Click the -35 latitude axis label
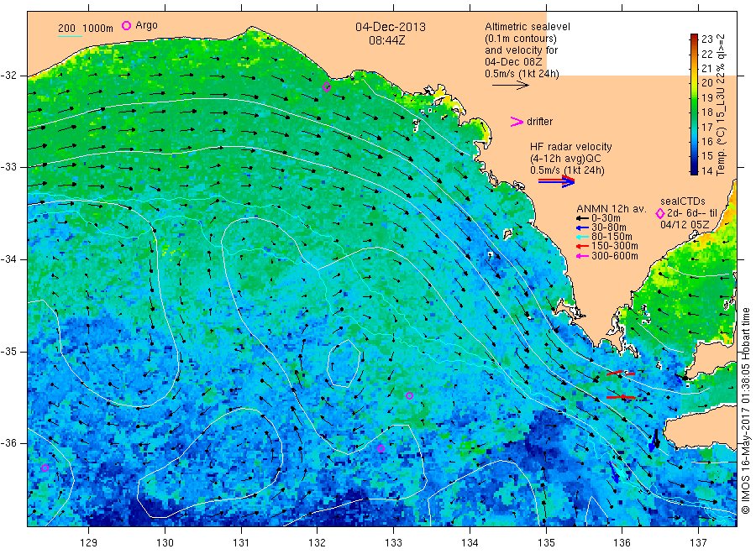Viewport: 756px width, 554px height. point(8,351)
